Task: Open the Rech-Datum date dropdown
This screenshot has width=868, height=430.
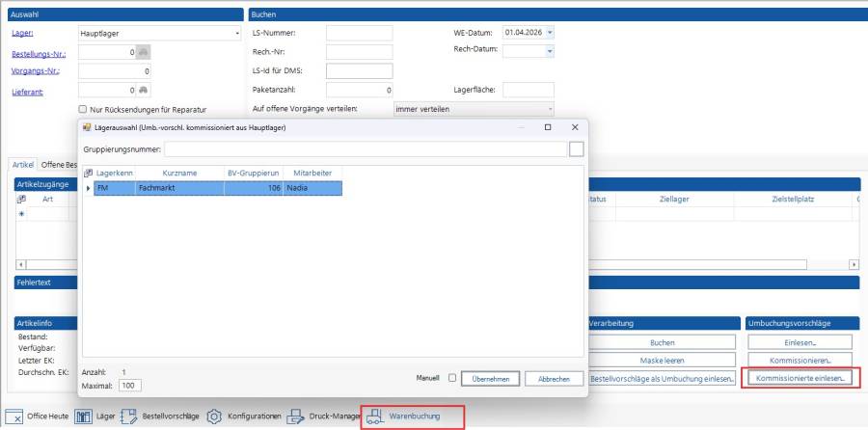Action: (x=550, y=50)
